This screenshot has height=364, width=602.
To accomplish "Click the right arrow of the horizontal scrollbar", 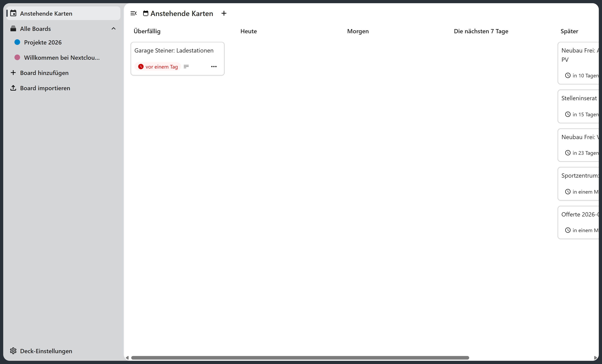I will click(x=595, y=358).
